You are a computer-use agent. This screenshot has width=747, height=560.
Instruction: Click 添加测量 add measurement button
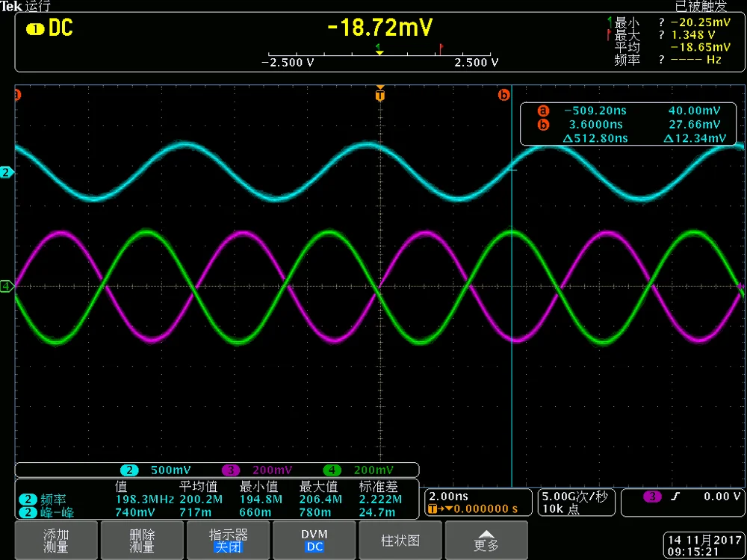coord(56,540)
